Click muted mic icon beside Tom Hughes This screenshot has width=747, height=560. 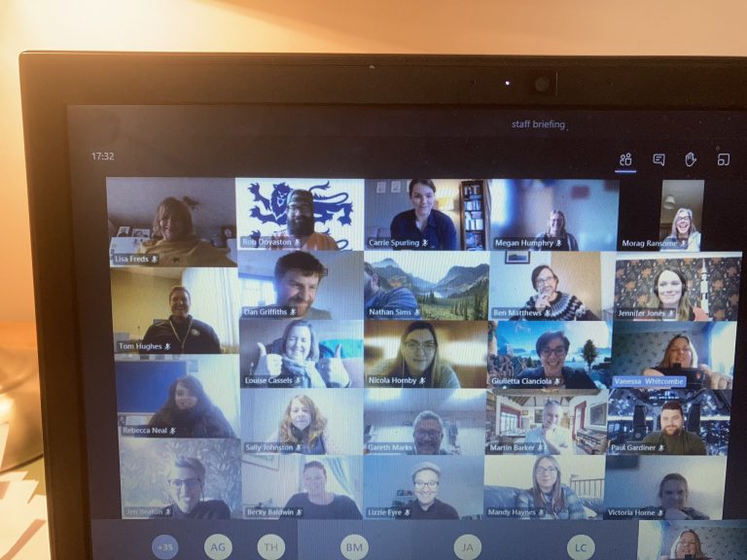click(x=167, y=347)
